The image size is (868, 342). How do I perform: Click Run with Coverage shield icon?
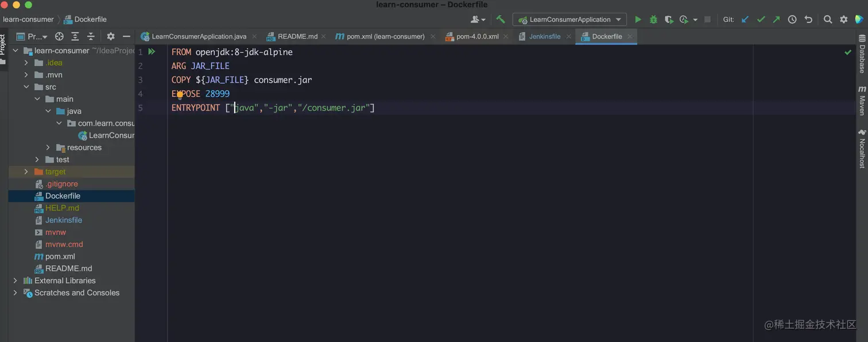tap(669, 20)
